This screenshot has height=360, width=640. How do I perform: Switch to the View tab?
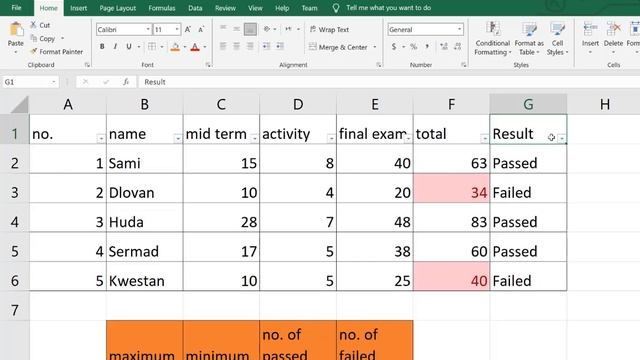click(255, 8)
